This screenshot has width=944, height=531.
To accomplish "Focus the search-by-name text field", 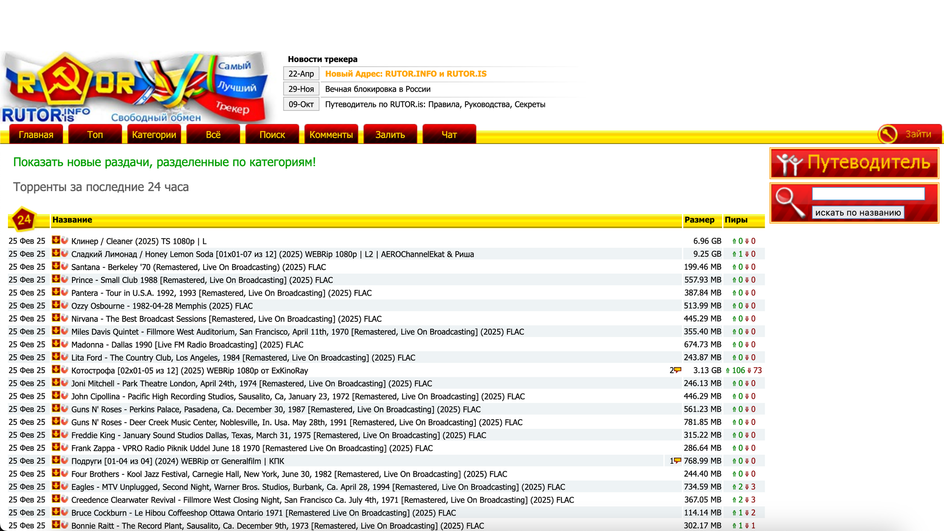I will click(x=868, y=194).
